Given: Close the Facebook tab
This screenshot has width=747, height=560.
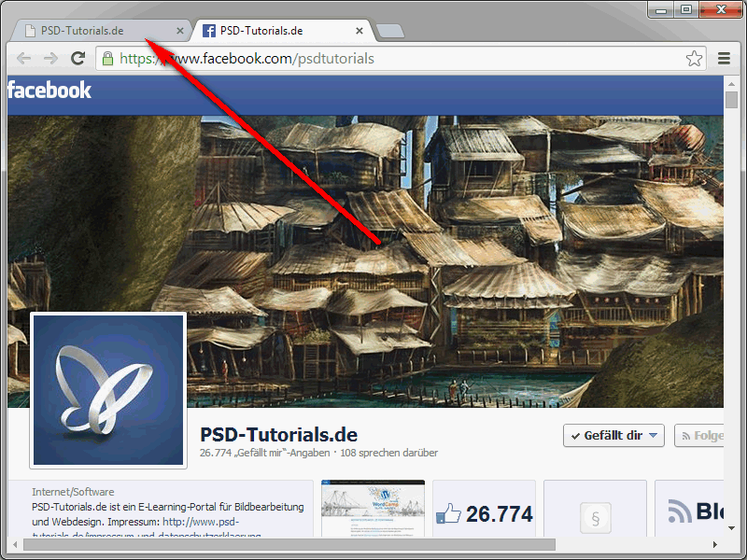Looking at the screenshot, I should pos(359,31).
